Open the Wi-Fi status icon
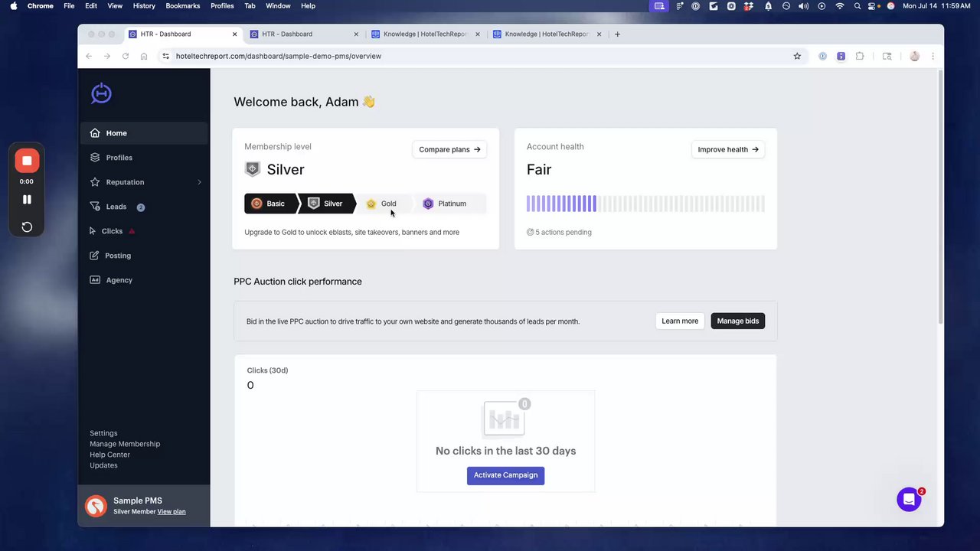This screenshot has height=551, width=980. [840, 5]
